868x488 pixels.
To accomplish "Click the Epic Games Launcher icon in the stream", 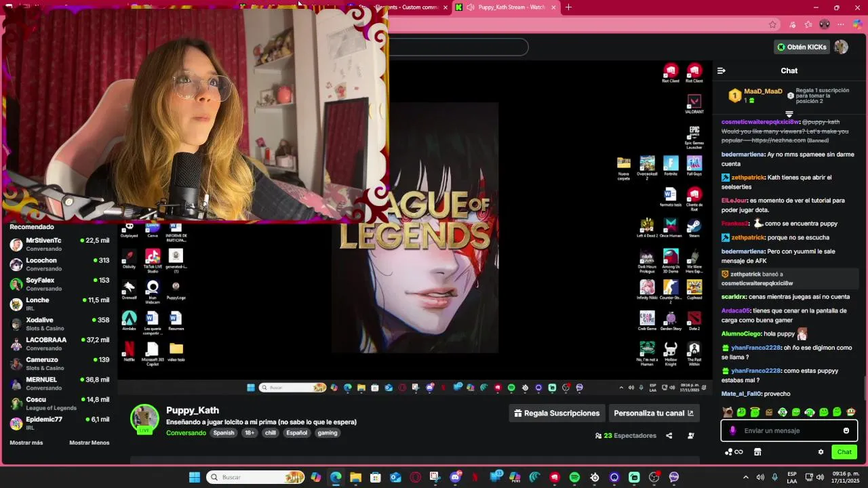I will (x=694, y=136).
